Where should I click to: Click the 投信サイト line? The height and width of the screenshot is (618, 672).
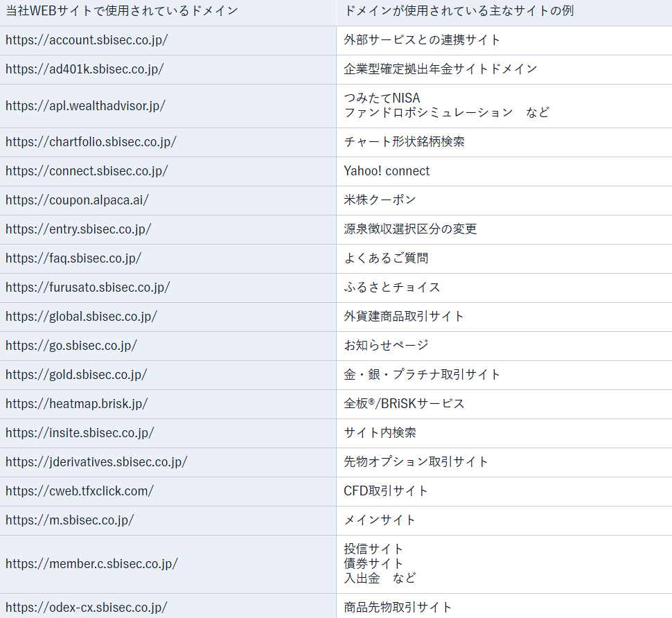pyautogui.click(x=373, y=549)
